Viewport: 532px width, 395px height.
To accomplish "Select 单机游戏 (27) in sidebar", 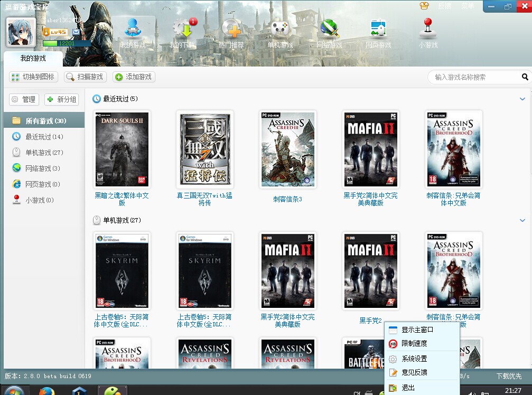I will click(44, 153).
